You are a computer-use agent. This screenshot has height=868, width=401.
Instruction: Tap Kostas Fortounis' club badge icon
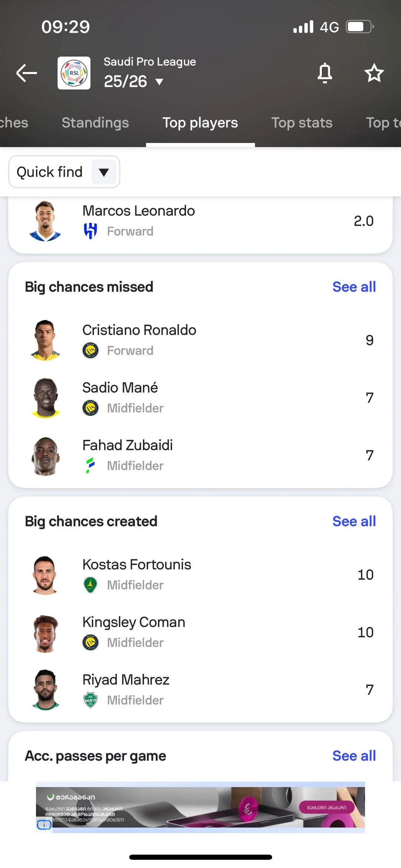(x=90, y=585)
